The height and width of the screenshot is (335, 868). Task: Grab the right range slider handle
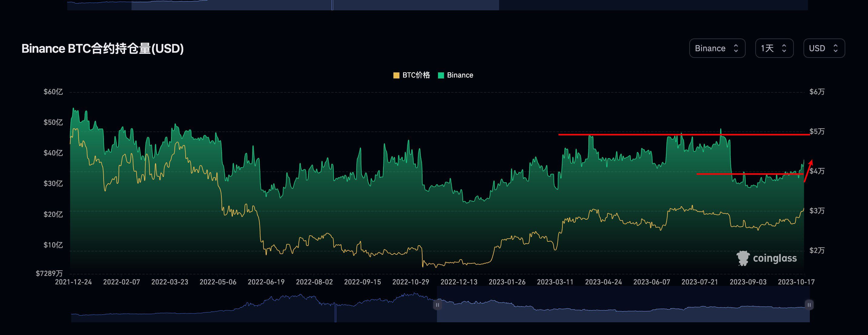tap(809, 305)
